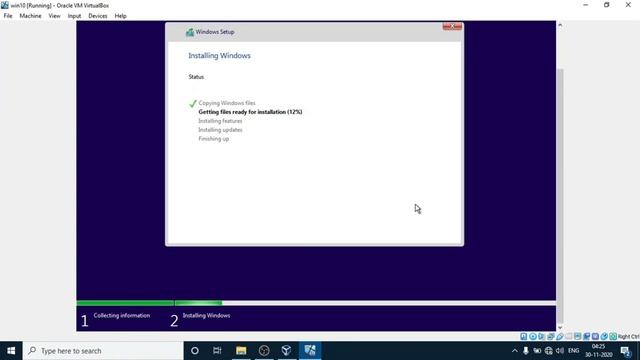Image resolution: width=640 pixels, height=360 pixels.
Task: Click the Finishing up step
Action: (213, 139)
